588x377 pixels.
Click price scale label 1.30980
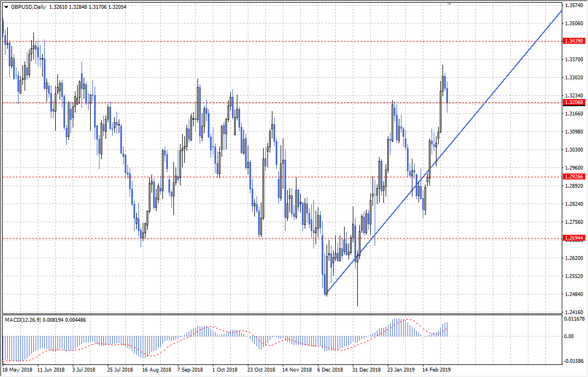[x=574, y=132]
